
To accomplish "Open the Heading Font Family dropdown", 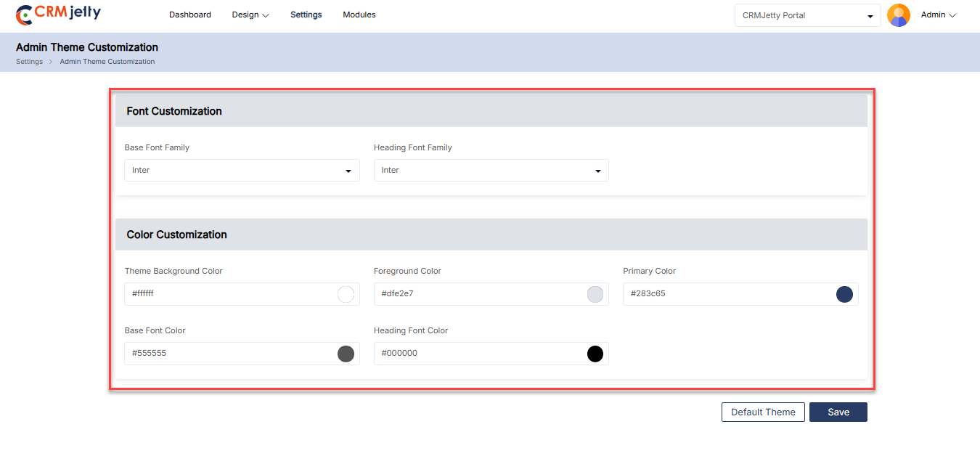I will pos(491,171).
